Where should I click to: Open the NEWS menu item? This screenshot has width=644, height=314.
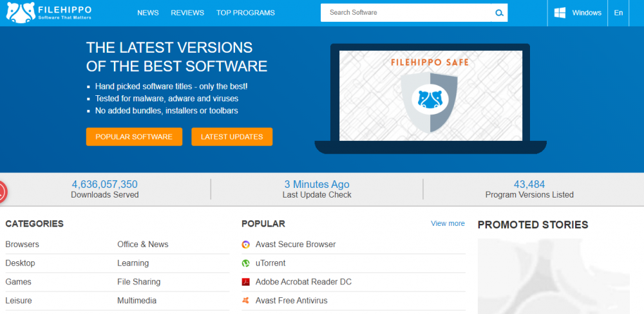point(148,13)
